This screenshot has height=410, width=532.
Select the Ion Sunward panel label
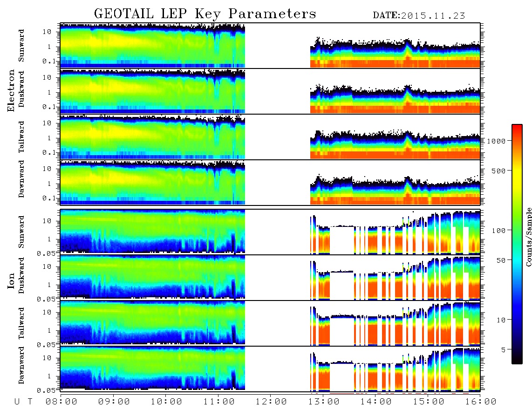click(x=21, y=232)
